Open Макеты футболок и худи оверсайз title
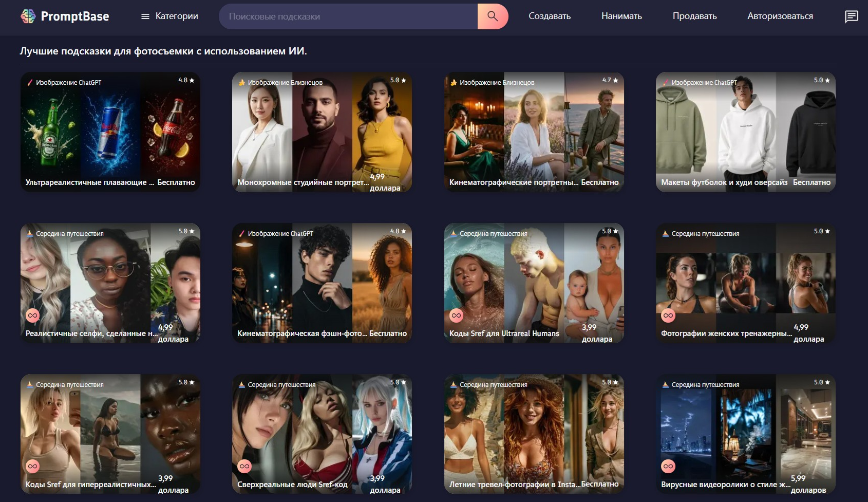This screenshot has width=868, height=502. pos(724,182)
